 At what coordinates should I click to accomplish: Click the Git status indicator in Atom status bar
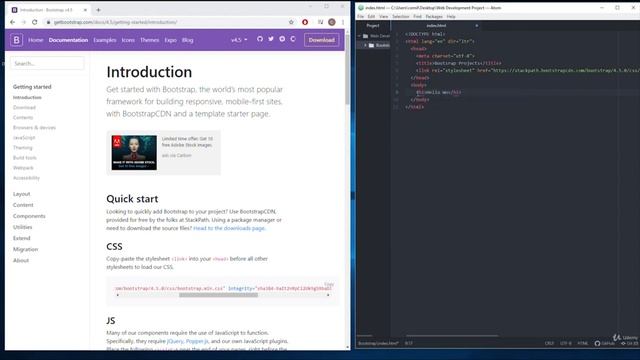click(x=630, y=343)
